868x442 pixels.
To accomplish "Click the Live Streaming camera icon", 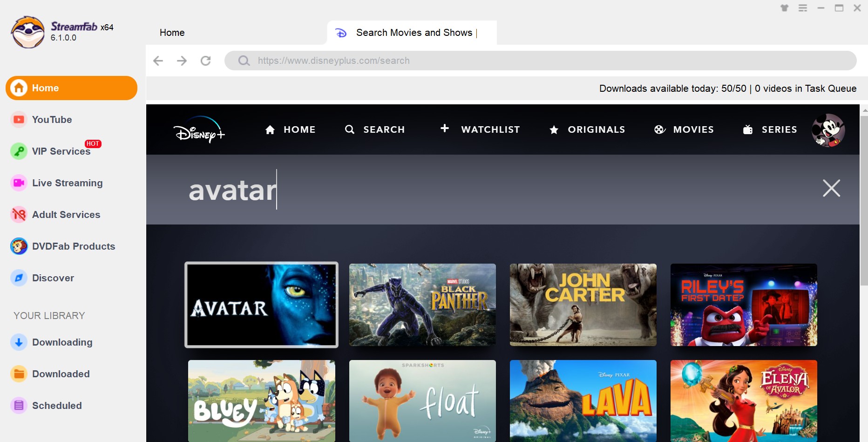I will pos(19,183).
